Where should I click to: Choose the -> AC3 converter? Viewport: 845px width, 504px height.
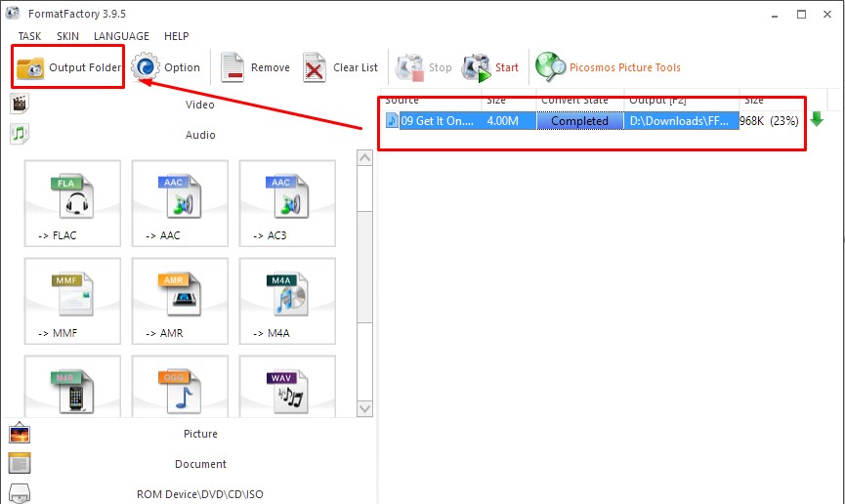pos(288,203)
